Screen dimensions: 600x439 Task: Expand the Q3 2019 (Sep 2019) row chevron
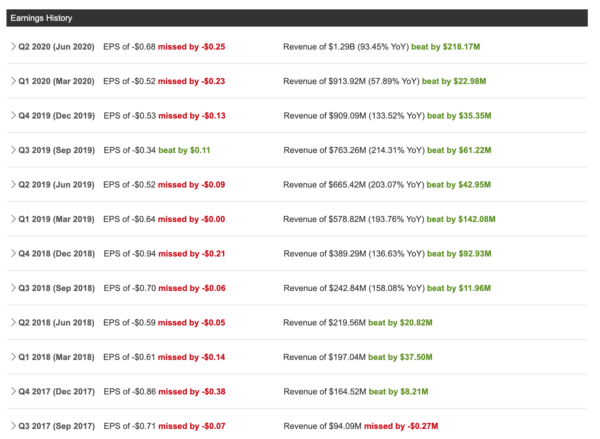13,150
